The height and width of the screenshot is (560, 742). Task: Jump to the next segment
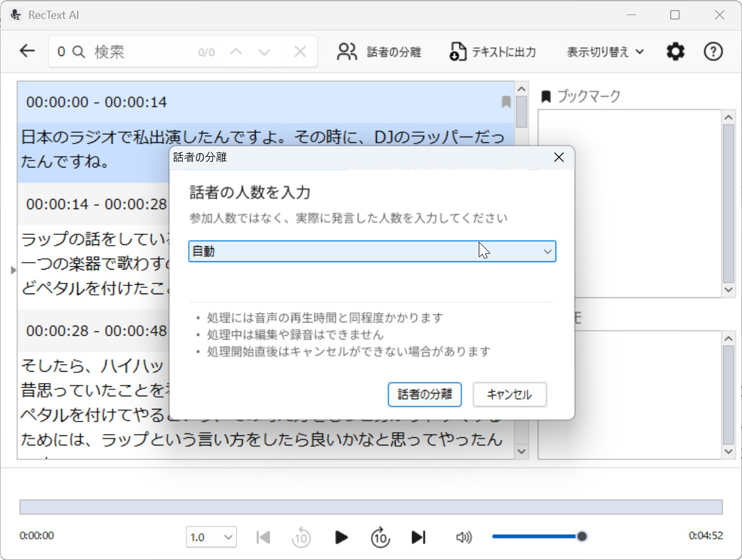point(418,537)
